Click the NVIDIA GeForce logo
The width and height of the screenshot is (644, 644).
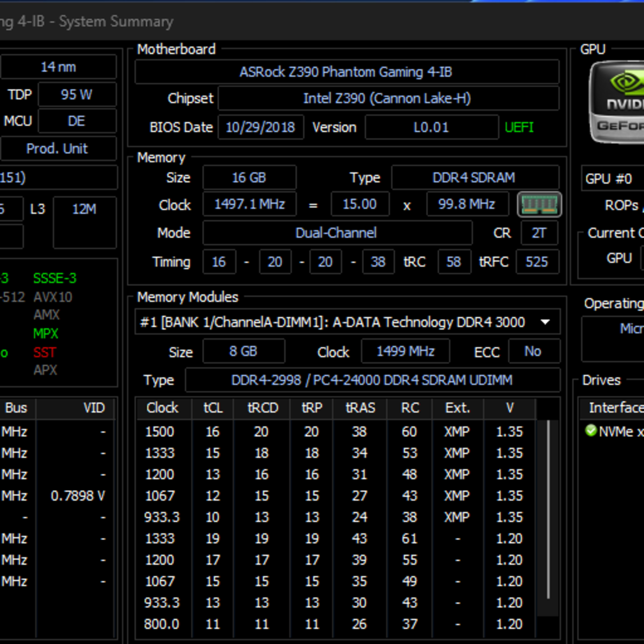[617, 102]
